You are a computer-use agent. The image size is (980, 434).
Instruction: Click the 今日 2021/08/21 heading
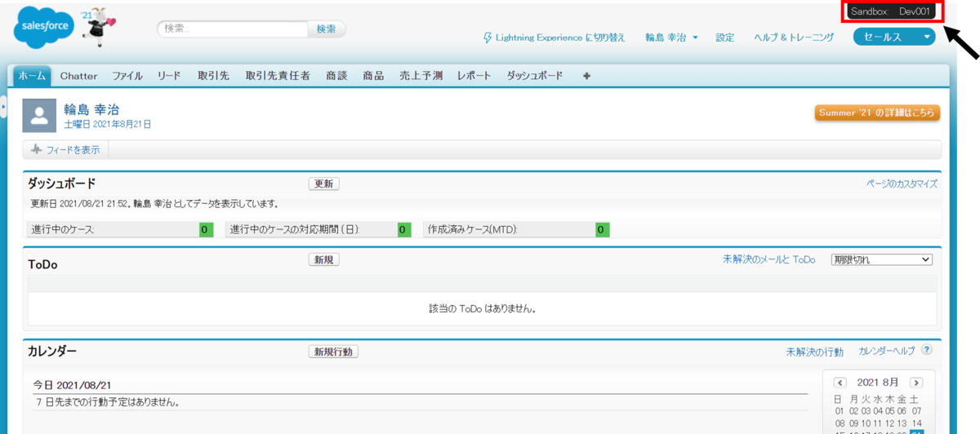73,385
